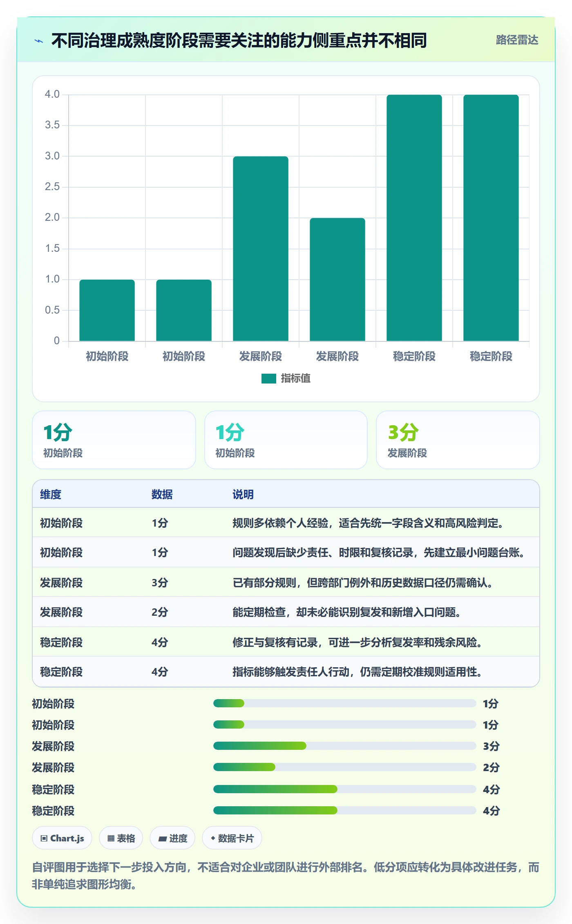Click the 3分 cell in the table
Image resolution: width=572 pixels, height=924 pixels.
[160, 583]
